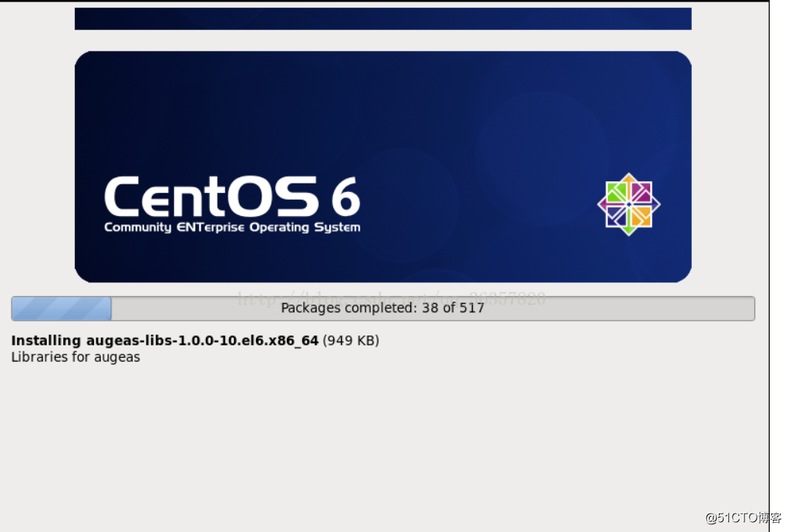
Task: Click the '(949 KB)' package size text
Action: click(351, 341)
